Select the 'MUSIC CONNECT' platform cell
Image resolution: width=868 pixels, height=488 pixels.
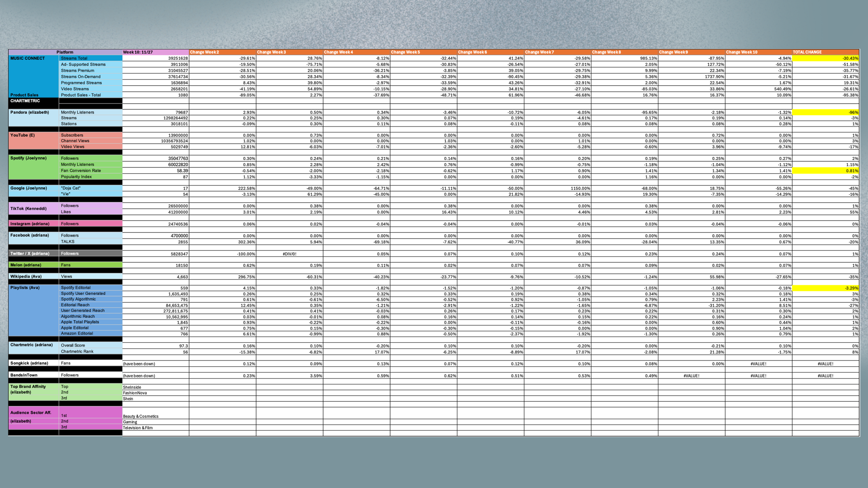point(34,58)
